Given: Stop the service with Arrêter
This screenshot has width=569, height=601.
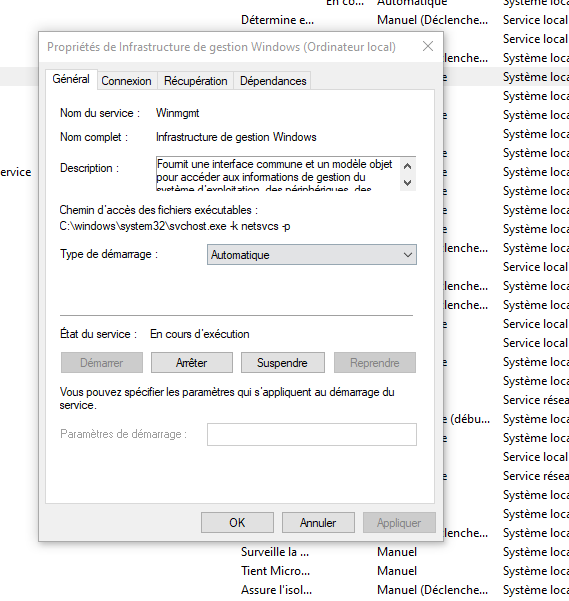Looking at the screenshot, I should pyautogui.click(x=192, y=363).
